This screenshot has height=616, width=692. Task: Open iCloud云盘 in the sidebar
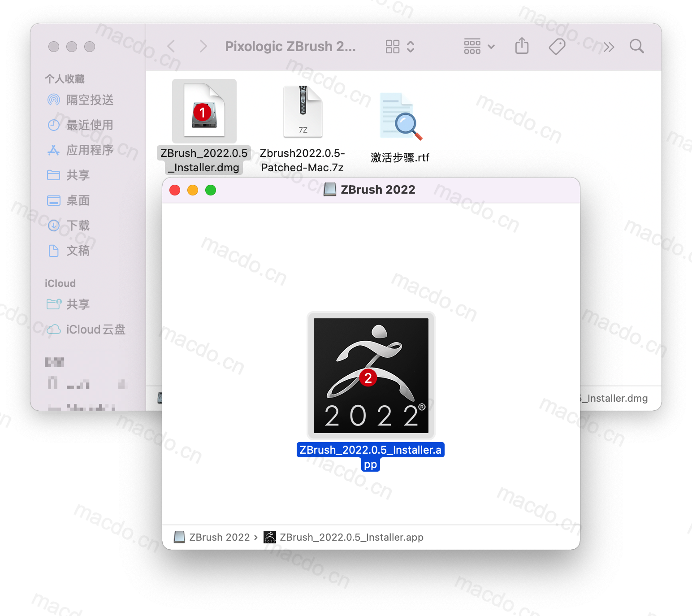(95, 330)
